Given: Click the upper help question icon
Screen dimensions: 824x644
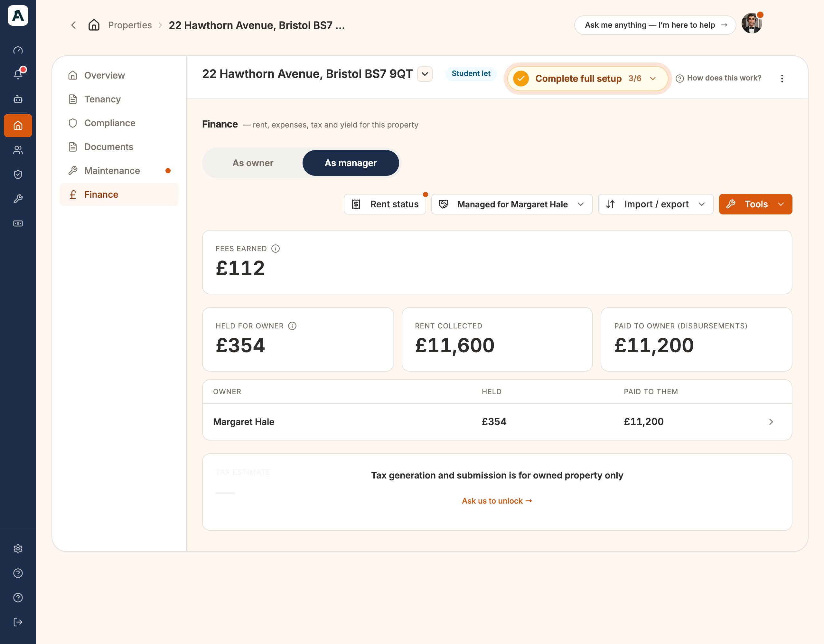Looking at the screenshot, I should (18, 573).
